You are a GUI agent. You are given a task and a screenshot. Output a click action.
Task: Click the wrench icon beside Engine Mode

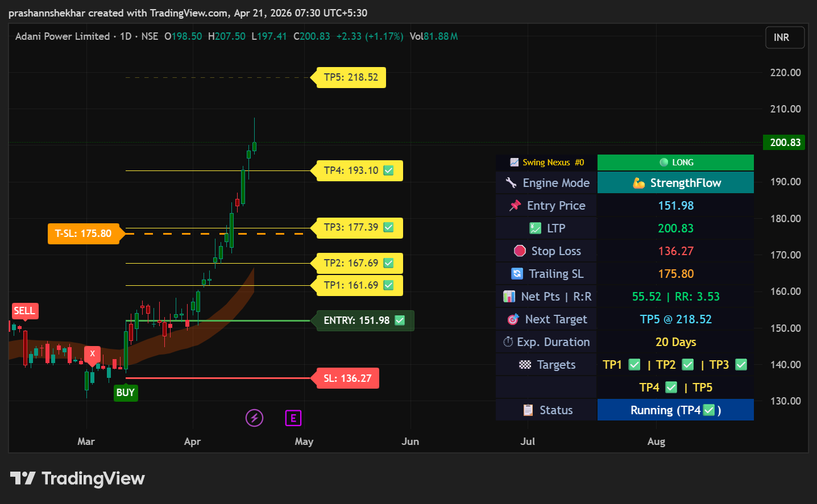coord(511,182)
